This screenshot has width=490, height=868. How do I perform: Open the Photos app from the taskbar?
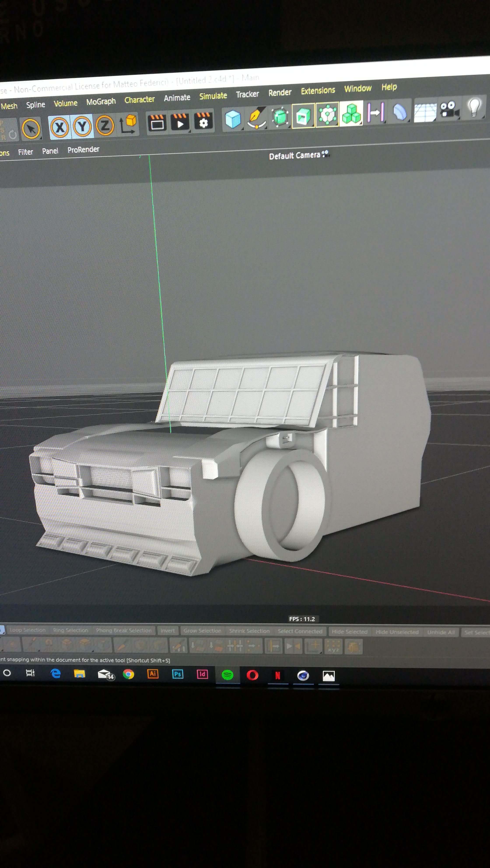tap(329, 676)
